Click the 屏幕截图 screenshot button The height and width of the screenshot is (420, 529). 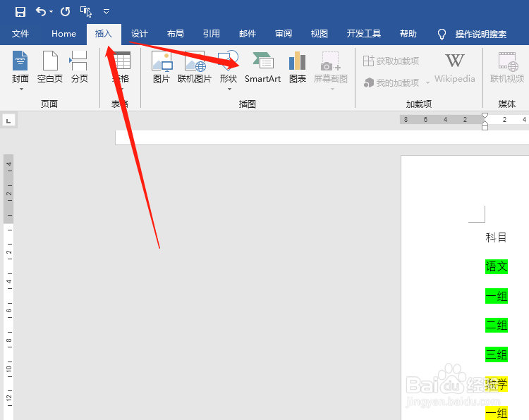[x=331, y=70]
